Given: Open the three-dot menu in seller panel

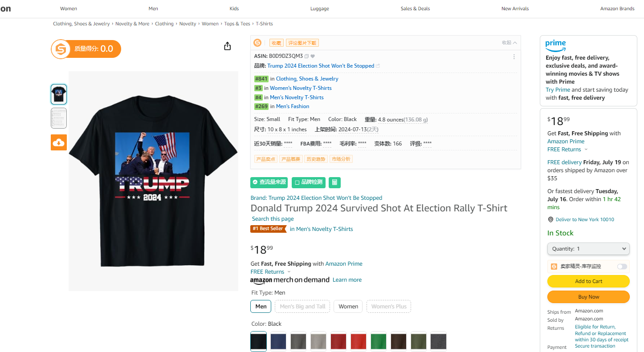Looking at the screenshot, I should tap(514, 57).
